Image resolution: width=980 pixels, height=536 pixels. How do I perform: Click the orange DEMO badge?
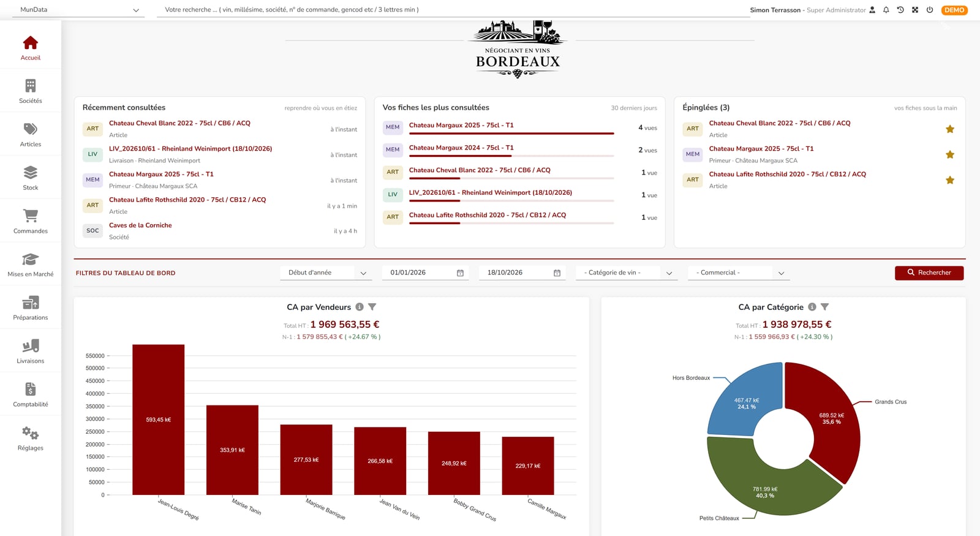954,10
